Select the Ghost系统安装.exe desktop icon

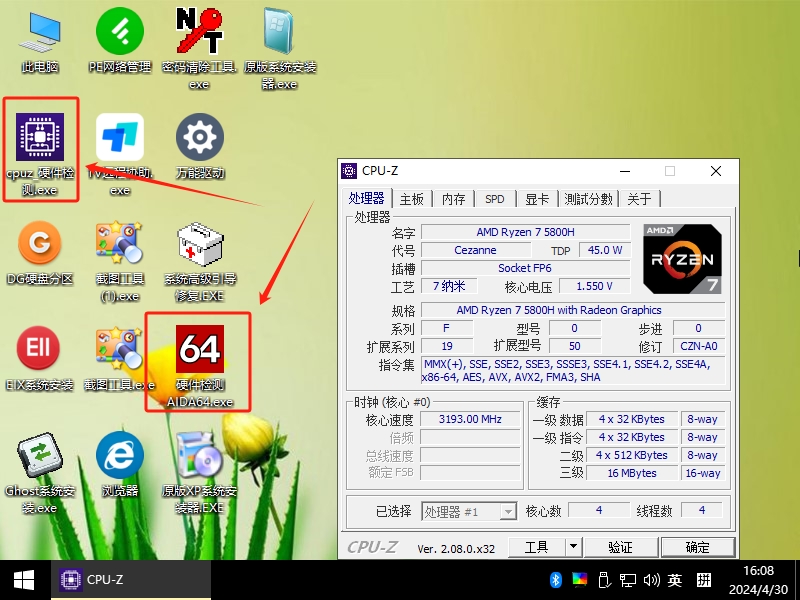(x=40, y=473)
